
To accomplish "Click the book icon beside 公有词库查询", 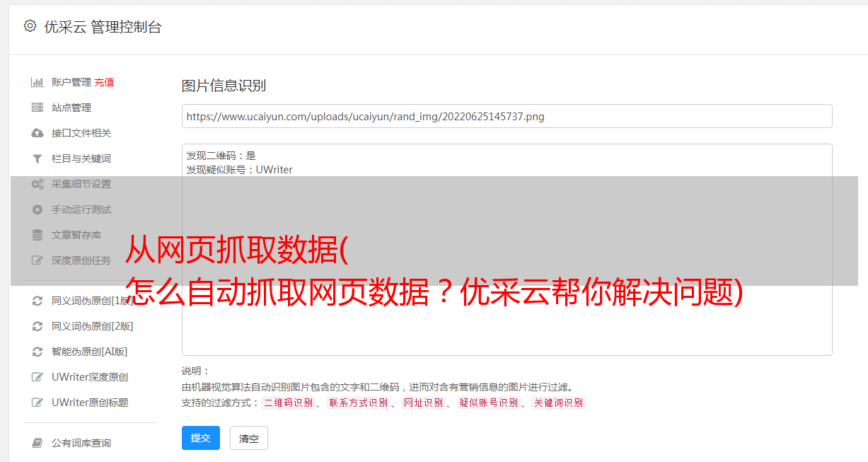I will [x=37, y=443].
